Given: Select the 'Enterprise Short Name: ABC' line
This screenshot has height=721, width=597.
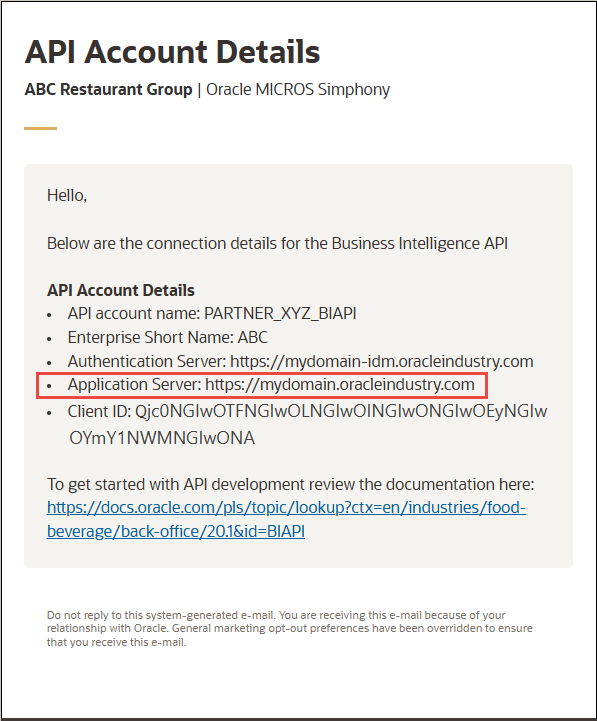Looking at the screenshot, I should (167, 338).
